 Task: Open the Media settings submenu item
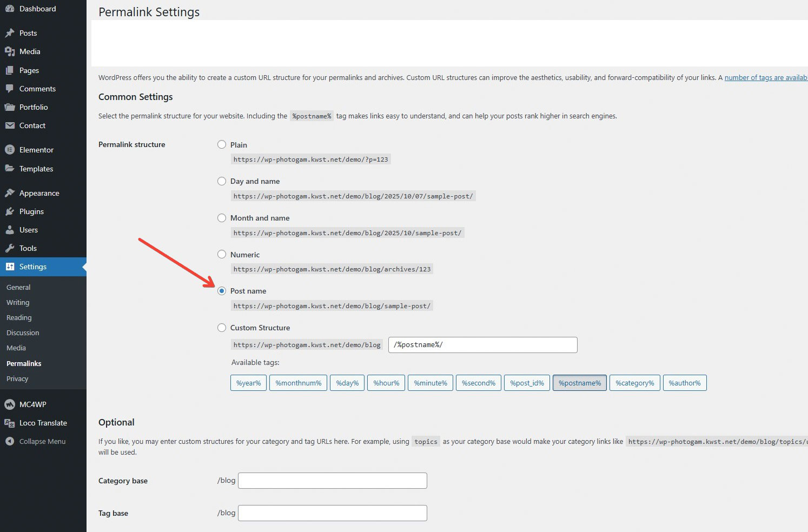pyautogui.click(x=16, y=348)
